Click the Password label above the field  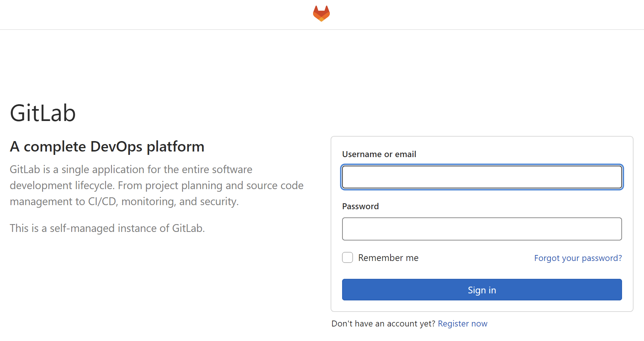[x=360, y=206]
